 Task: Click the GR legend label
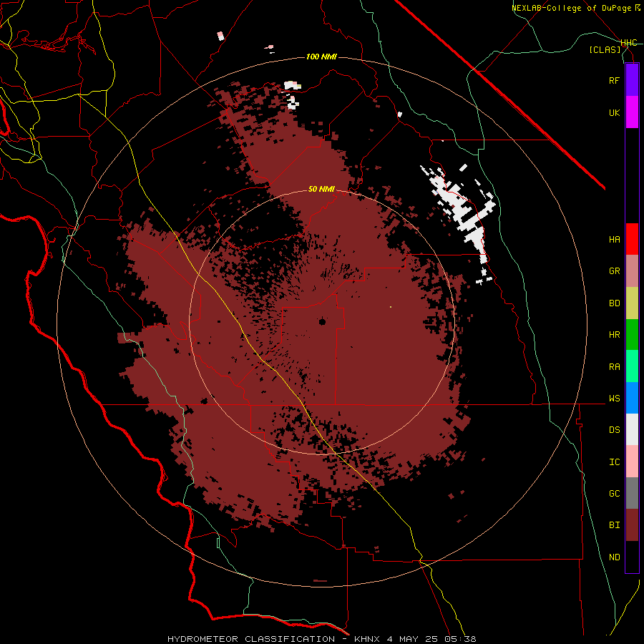click(615, 271)
